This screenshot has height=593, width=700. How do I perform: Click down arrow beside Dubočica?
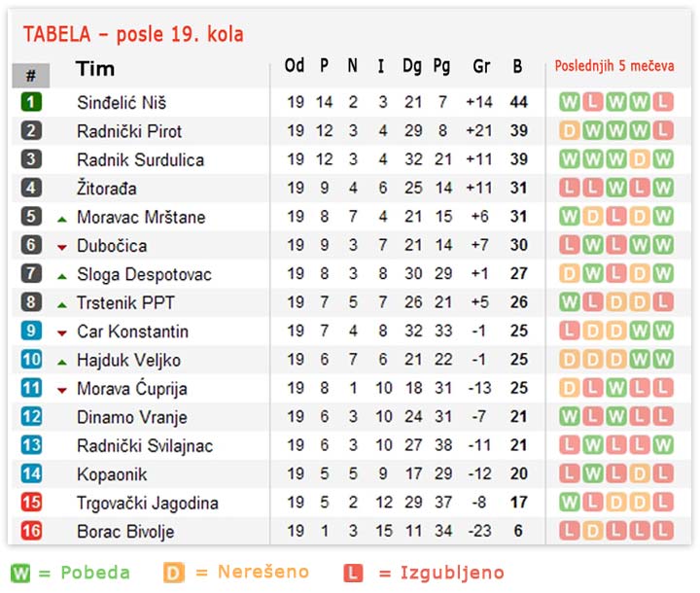click(62, 247)
